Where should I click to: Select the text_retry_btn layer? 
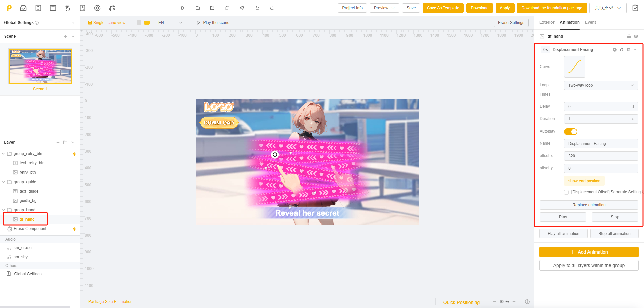32,163
